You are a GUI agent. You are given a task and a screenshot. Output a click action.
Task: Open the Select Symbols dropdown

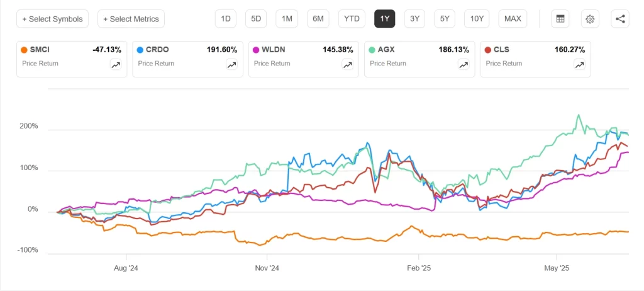pos(53,19)
